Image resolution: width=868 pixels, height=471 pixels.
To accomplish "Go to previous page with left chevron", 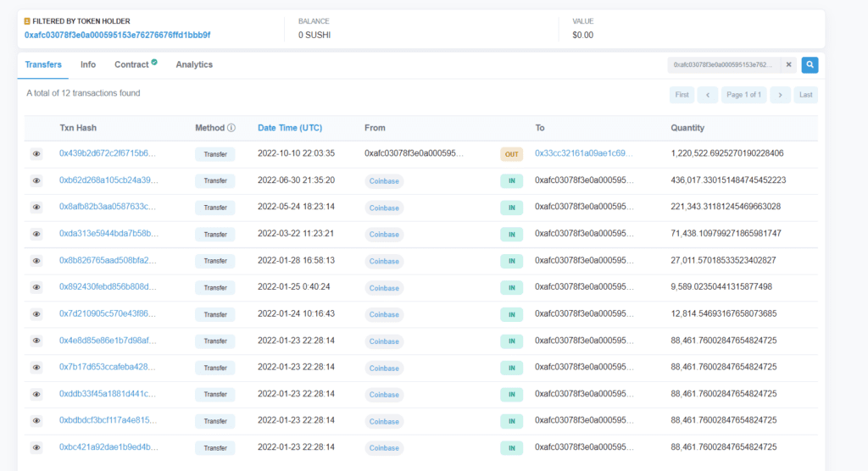I will (708, 95).
